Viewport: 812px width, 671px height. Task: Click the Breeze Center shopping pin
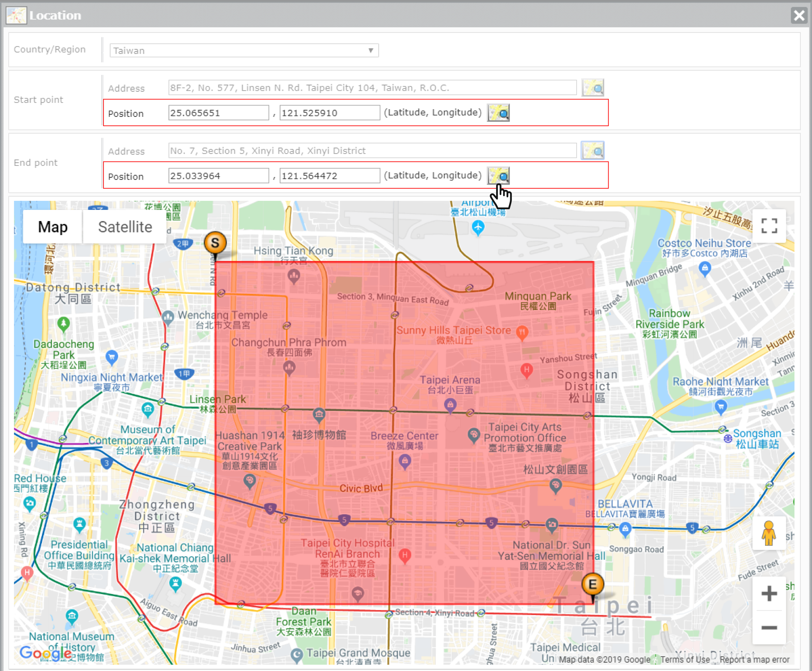coord(404,462)
